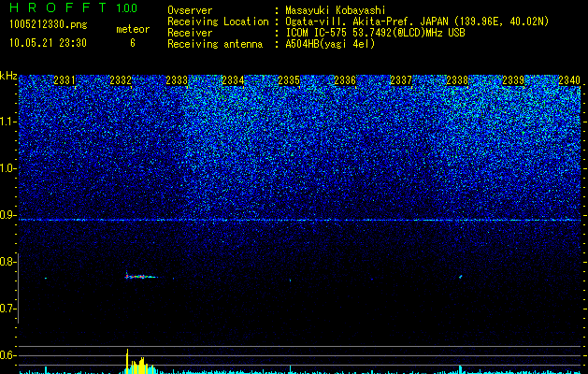Click the kHz axis label
The image size is (588, 374).
click(8, 76)
